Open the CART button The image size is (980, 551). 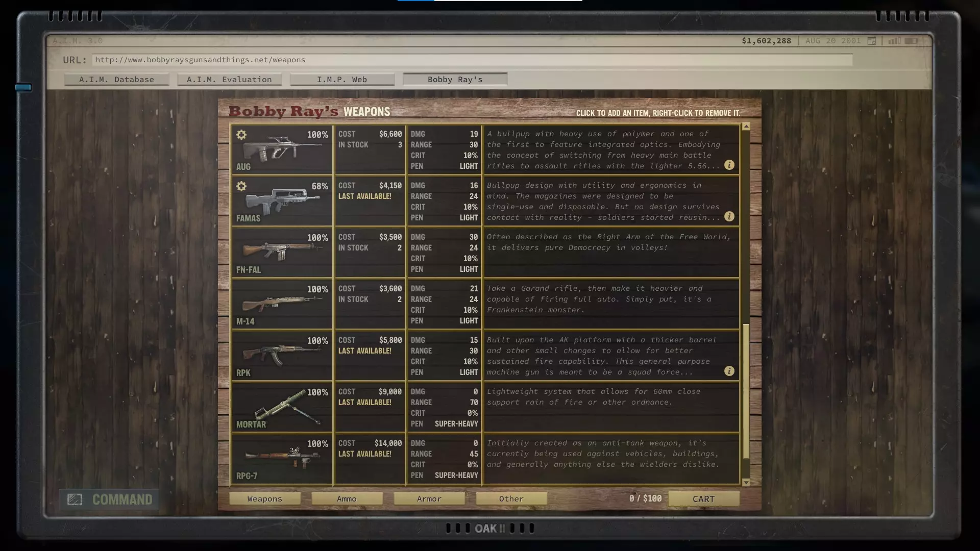[703, 499]
